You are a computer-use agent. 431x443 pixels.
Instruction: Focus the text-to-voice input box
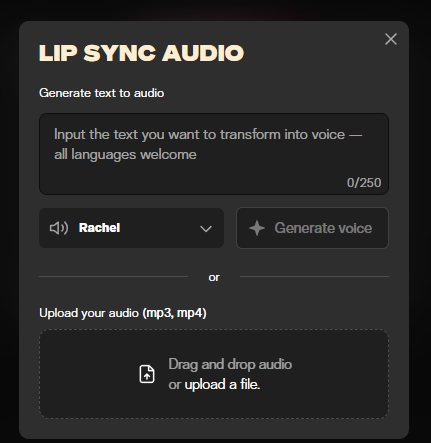coord(214,154)
